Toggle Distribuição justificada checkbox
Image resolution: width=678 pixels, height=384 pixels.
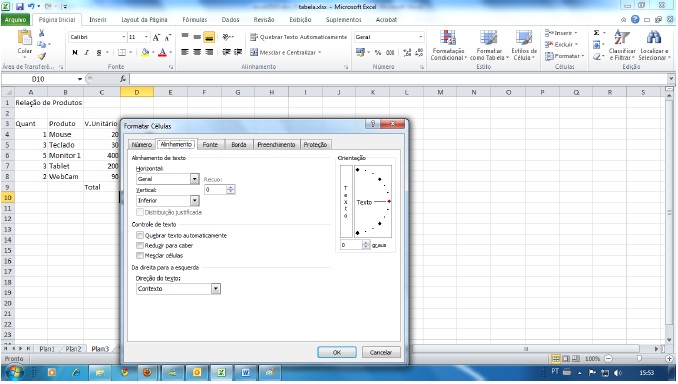pos(140,212)
